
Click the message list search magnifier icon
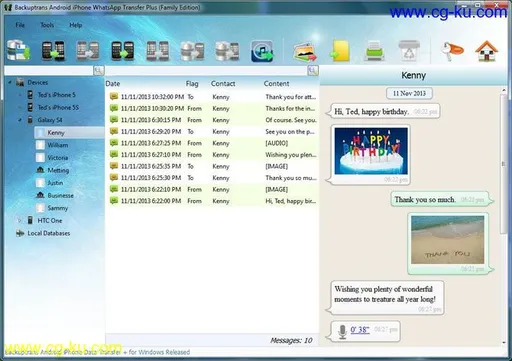(313, 70)
